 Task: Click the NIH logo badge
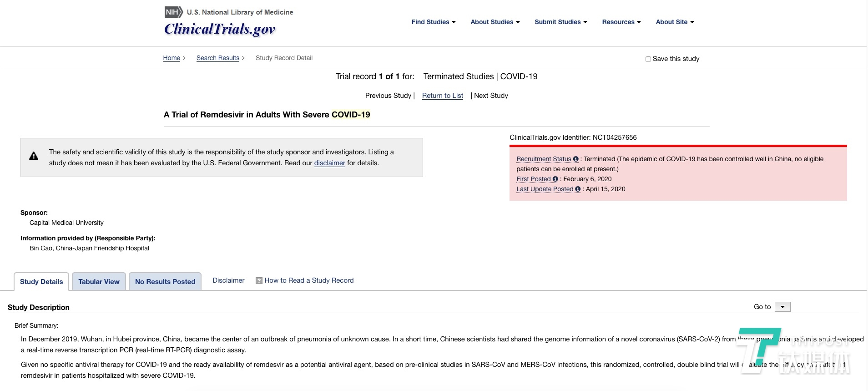click(x=173, y=12)
